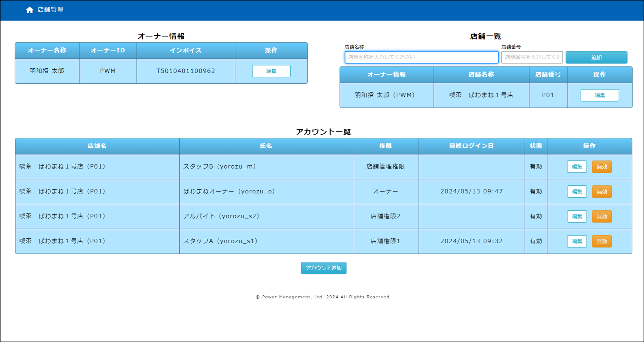Click the home icon in the header

[30, 10]
